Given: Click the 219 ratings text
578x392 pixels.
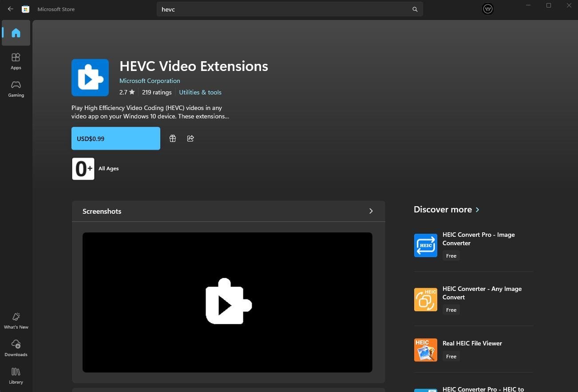Looking at the screenshot, I should pyautogui.click(x=157, y=92).
